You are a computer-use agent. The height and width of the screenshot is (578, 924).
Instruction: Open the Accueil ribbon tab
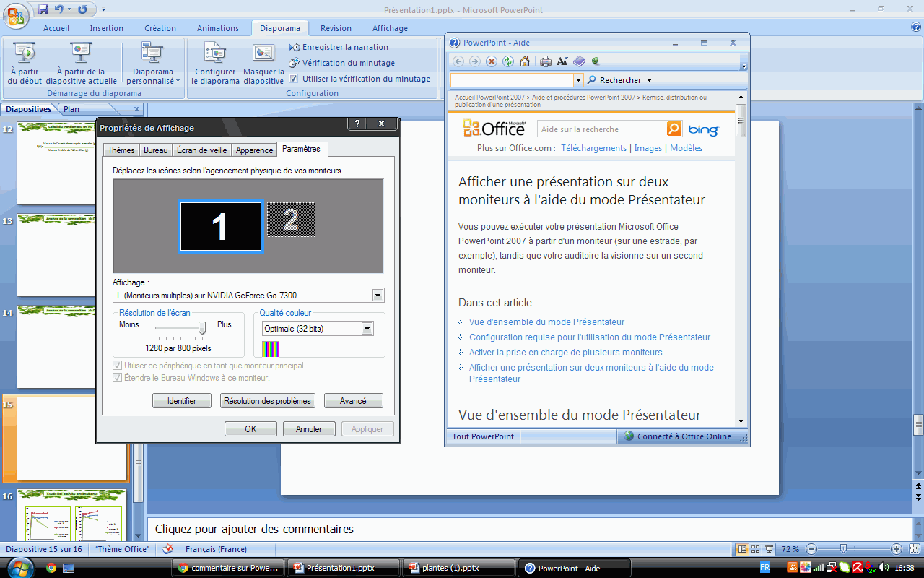point(56,28)
